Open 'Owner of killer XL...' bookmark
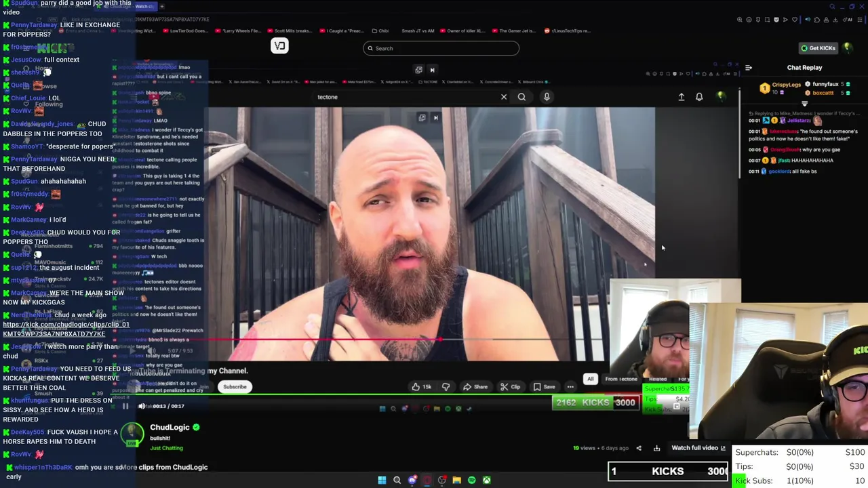 pyautogui.click(x=464, y=30)
